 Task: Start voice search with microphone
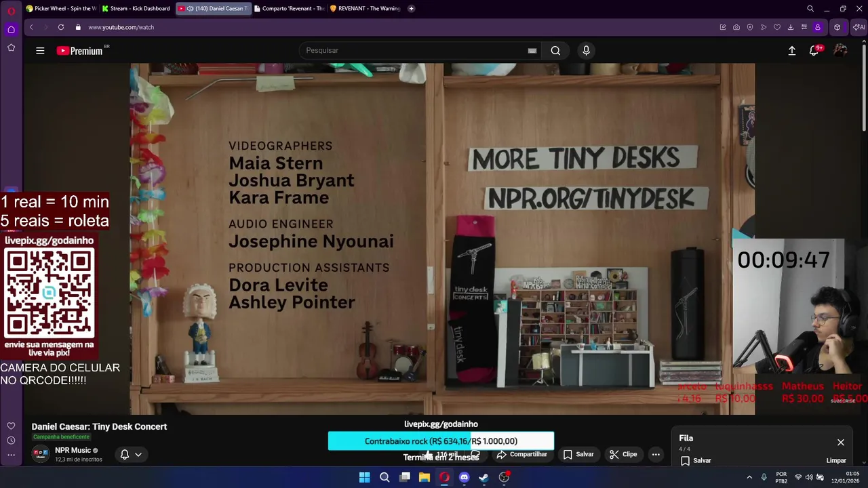click(x=587, y=50)
